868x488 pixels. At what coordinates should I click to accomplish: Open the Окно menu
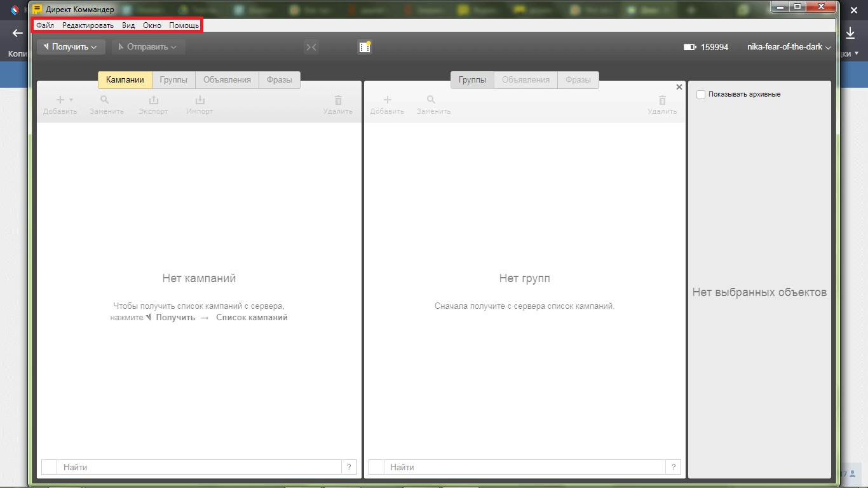[152, 25]
